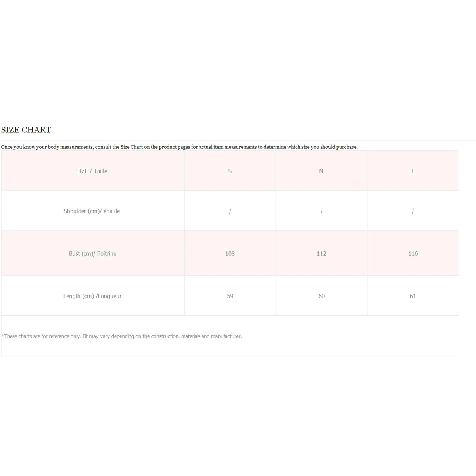476x476 pixels.
Task: Click the bust value 108
Action: pyautogui.click(x=230, y=253)
